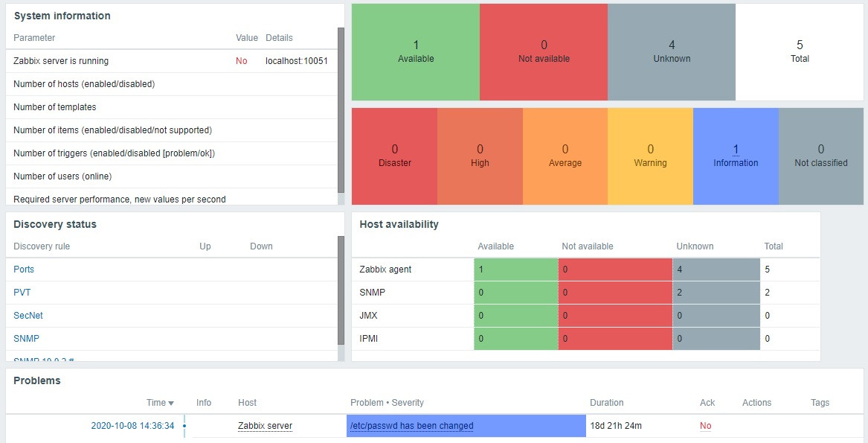
Task: Click the No acknowledge link
Action: tap(705, 426)
